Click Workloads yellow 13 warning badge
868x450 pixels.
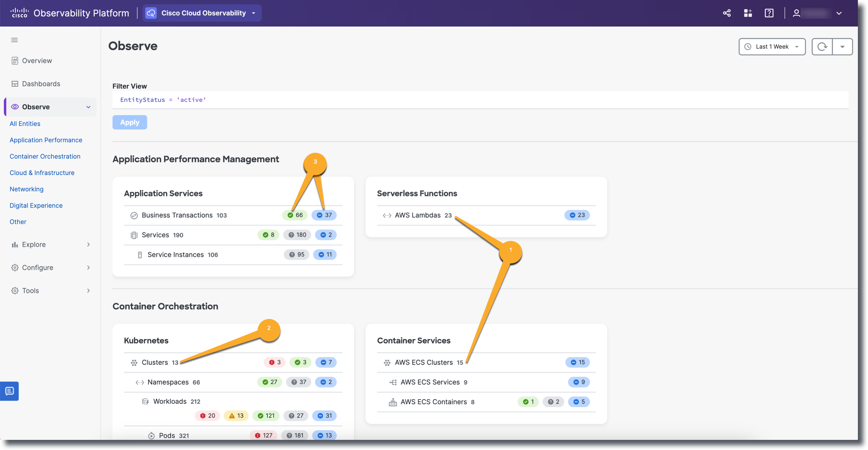click(236, 416)
